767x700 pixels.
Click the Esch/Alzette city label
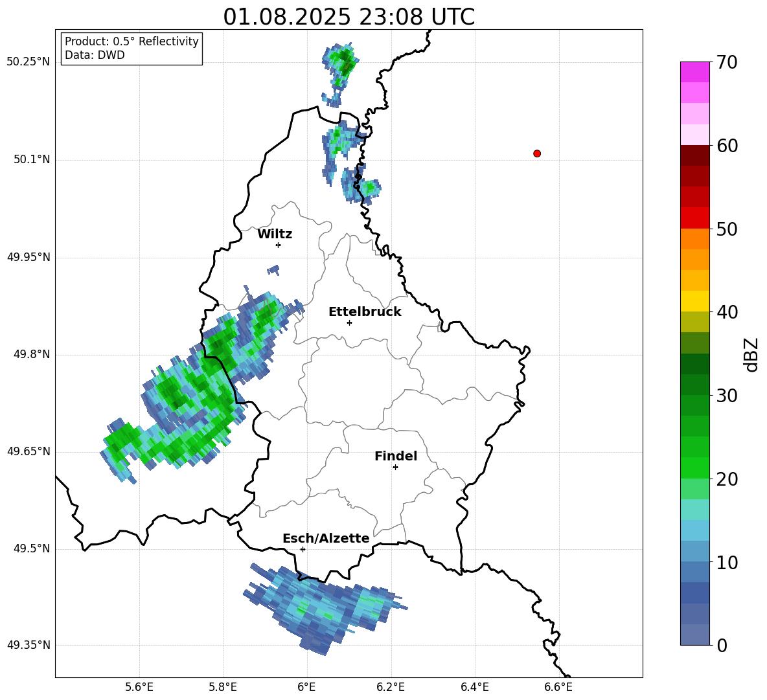(326, 538)
